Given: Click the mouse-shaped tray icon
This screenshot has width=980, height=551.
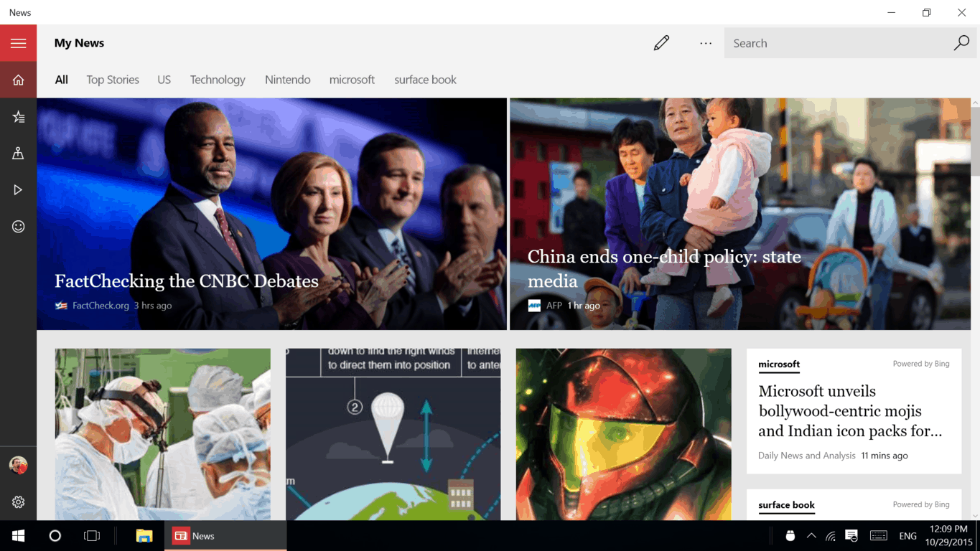Looking at the screenshot, I should click(x=790, y=536).
